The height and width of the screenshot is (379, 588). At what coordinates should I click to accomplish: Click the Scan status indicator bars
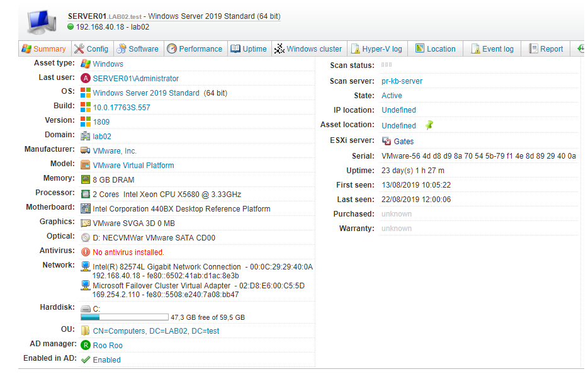pos(387,64)
